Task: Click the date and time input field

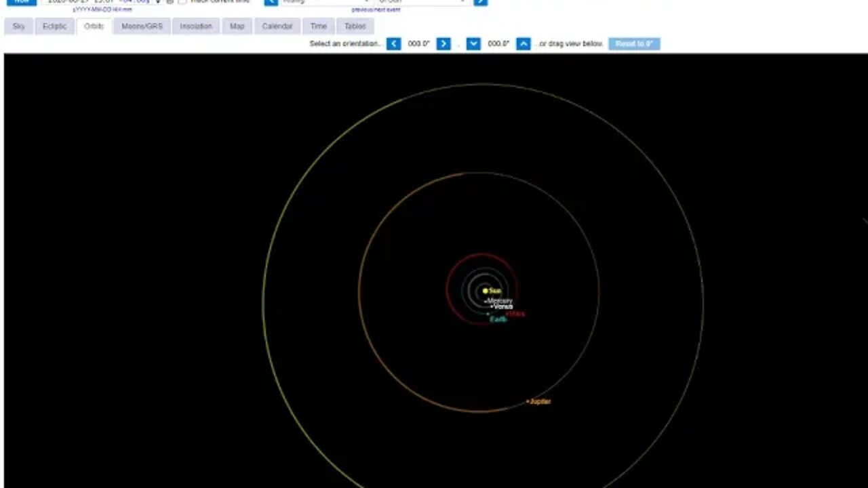Action: [102, 2]
